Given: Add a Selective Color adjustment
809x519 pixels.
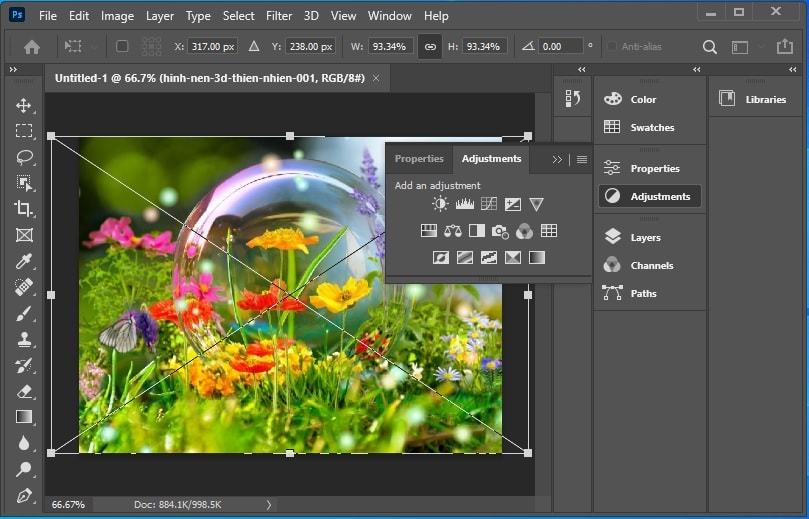Looking at the screenshot, I should (x=512, y=257).
